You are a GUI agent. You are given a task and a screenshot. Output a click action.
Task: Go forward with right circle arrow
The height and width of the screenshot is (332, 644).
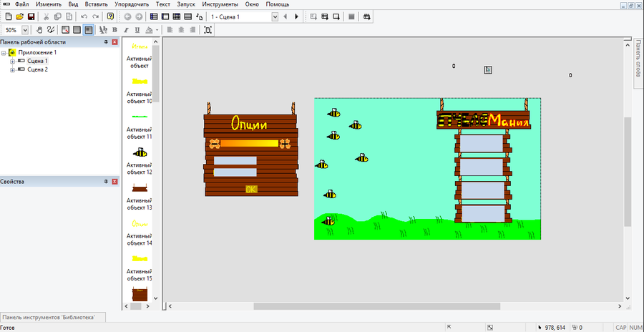139,17
